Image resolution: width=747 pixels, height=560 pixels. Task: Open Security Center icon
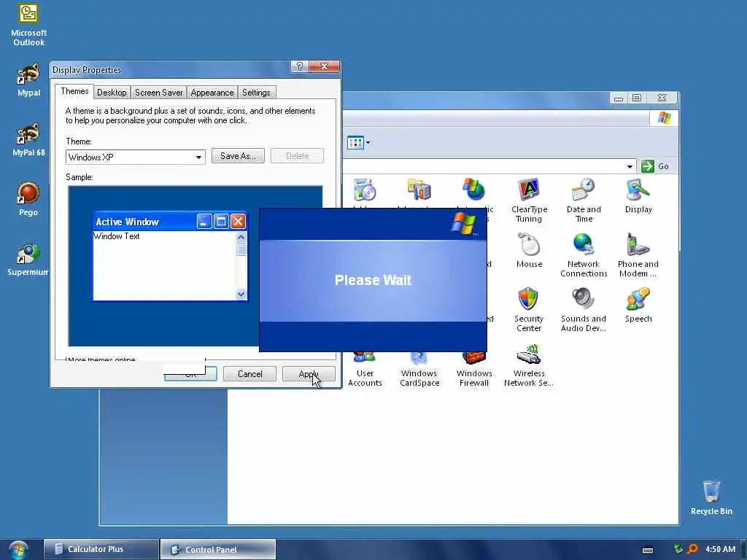click(x=529, y=309)
